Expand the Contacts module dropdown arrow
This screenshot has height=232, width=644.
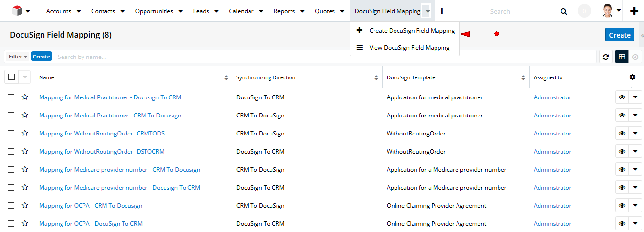122,11
